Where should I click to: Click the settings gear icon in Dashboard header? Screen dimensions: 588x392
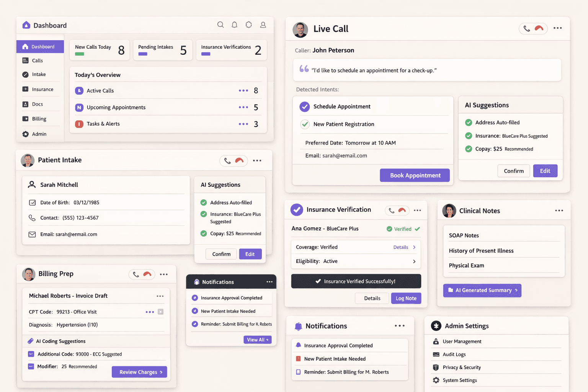point(249,25)
